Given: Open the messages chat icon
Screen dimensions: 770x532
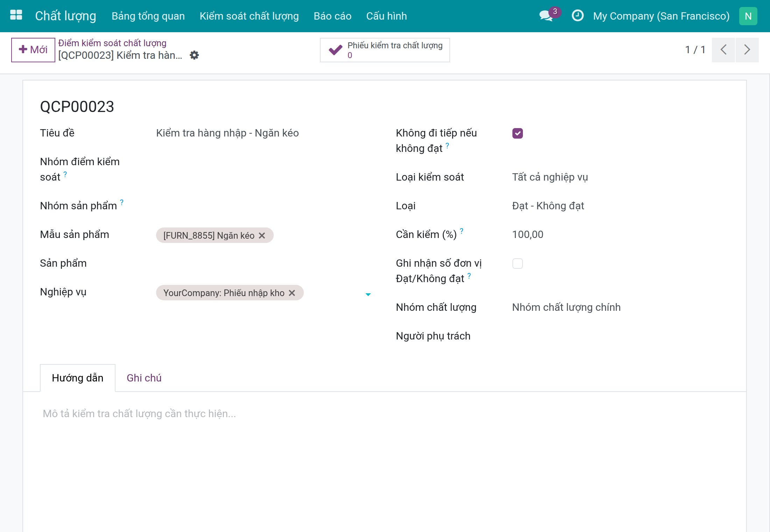Looking at the screenshot, I should click(546, 16).
